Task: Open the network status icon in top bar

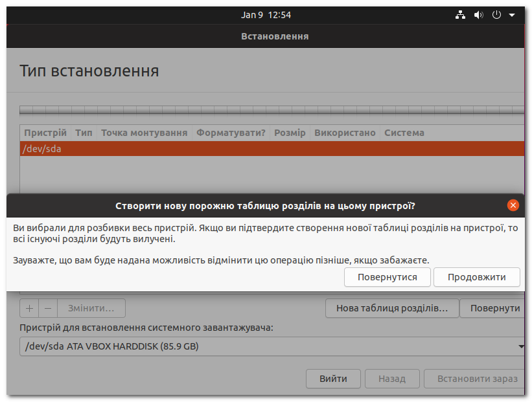Action: [460, 14]
